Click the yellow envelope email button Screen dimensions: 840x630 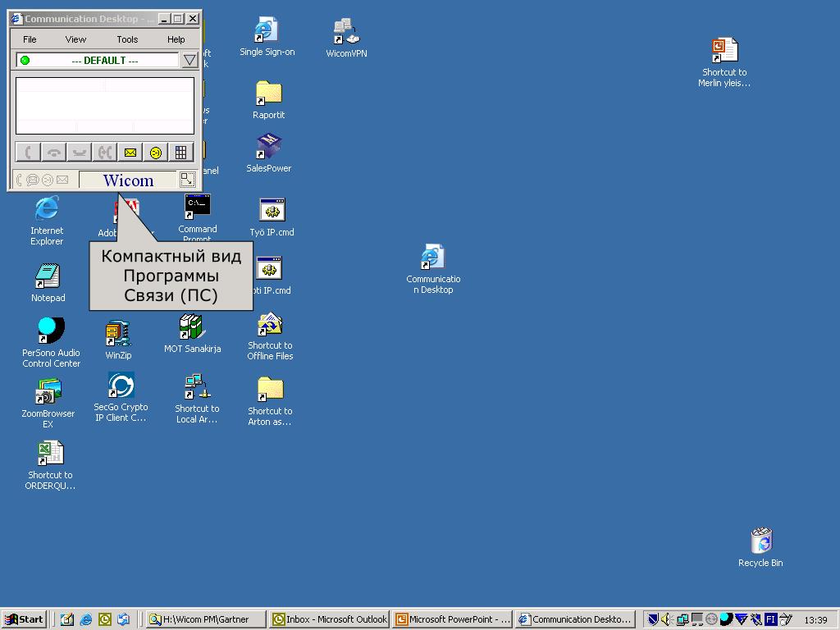point(130,153)
